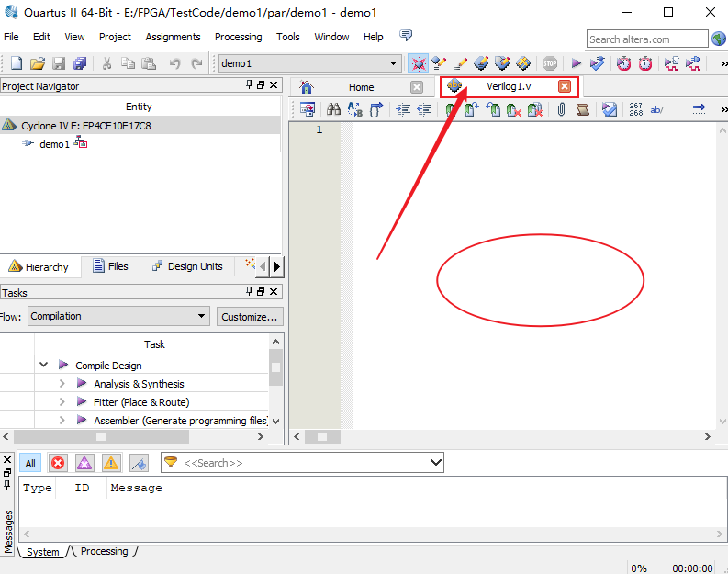Click the Analyze Current File icon
Screen dimensions: 728x574
(610, 109)
